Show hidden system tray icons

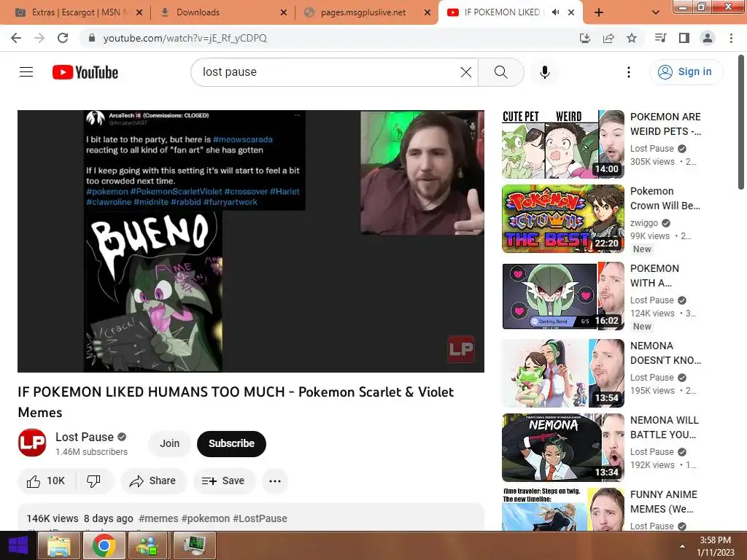(682, 546)
